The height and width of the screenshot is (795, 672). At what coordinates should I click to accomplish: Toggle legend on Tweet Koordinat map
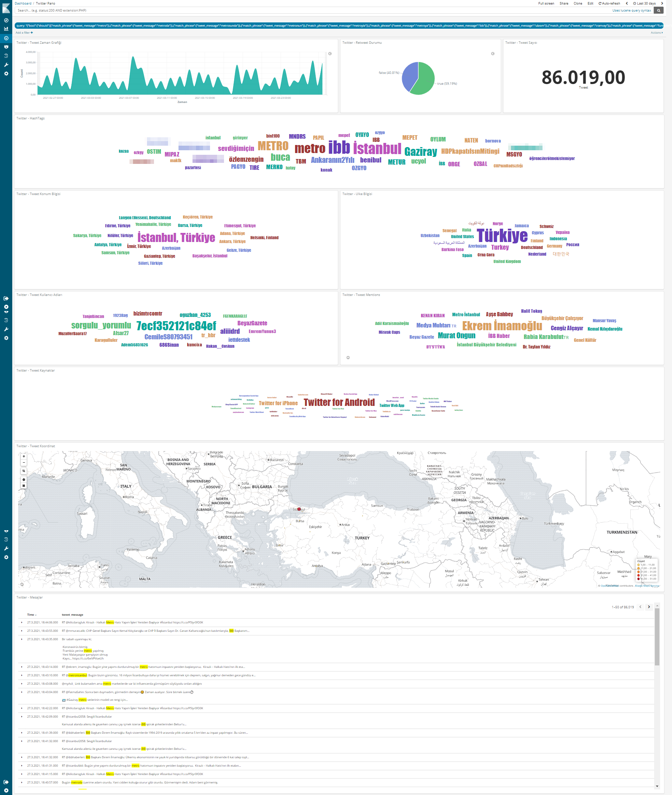pos(22,584)
